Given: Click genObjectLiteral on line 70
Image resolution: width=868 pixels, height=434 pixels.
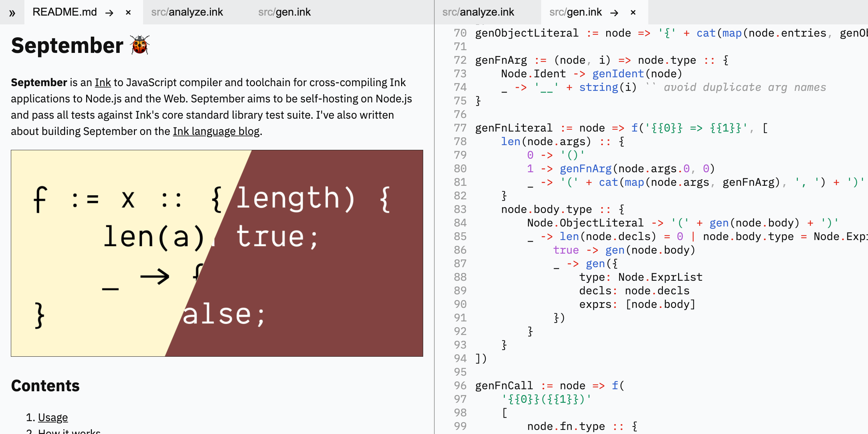Looking at the screenshot, I should click(527, 33).
